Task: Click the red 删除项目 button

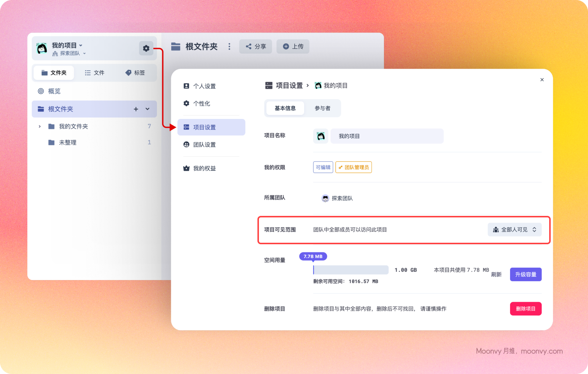Action: 525,309
